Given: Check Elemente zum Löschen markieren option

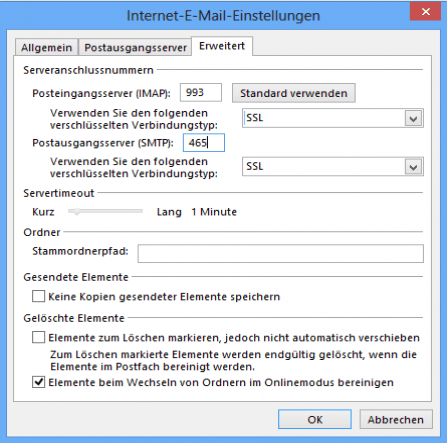Looking at the screenshot, I should pyautogui.click(x=38, y=337).
